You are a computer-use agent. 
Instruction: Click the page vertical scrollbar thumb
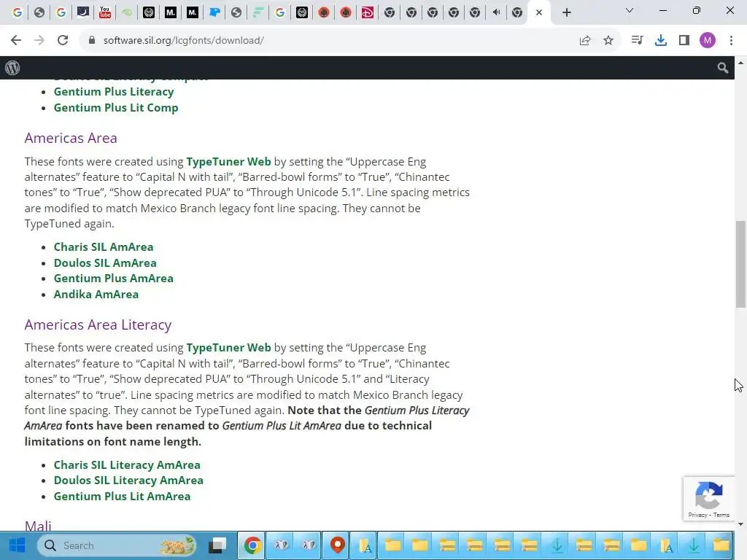click(740, 264)
